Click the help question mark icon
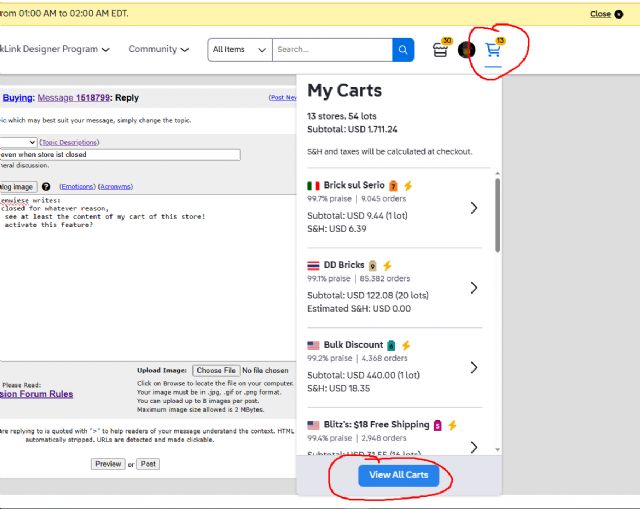This screenshot has width=640, height=509. click(46, 187)
